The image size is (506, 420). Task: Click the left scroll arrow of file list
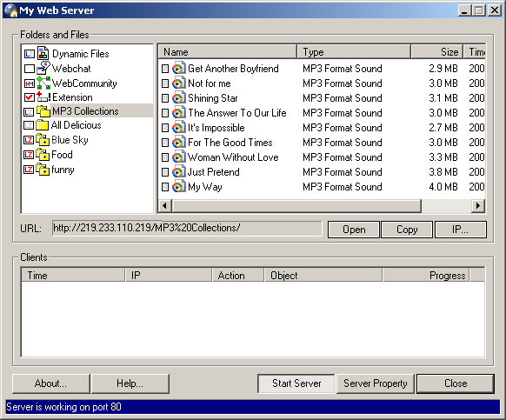[x=164, y=205]
